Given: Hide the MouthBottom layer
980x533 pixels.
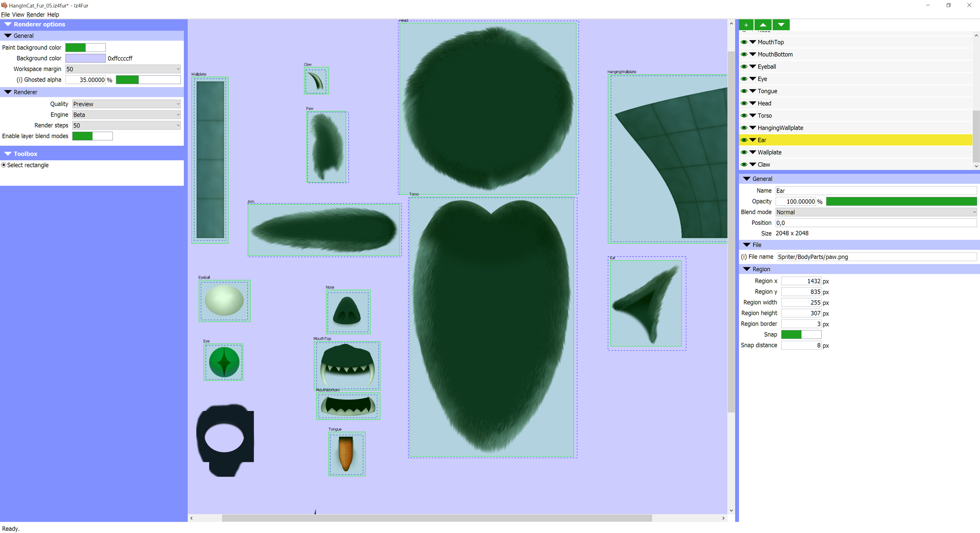Looking at the screenshot, I should pyautogui.click(x=744, y=54).
